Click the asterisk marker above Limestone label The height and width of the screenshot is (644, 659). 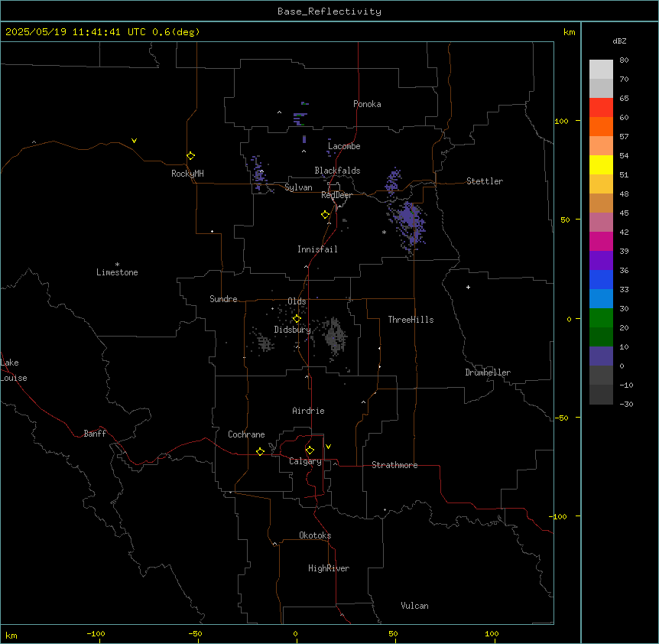(117, 264)
